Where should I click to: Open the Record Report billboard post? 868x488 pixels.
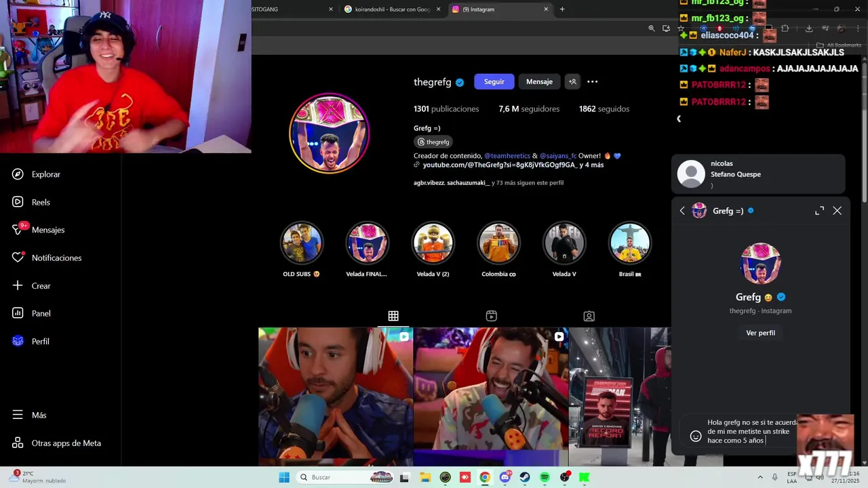(x=619, y=396)
